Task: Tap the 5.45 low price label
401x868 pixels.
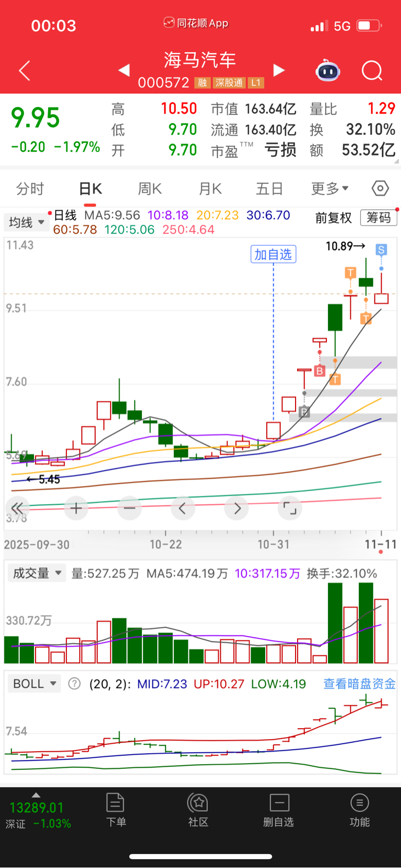Action: coord(44,479)
